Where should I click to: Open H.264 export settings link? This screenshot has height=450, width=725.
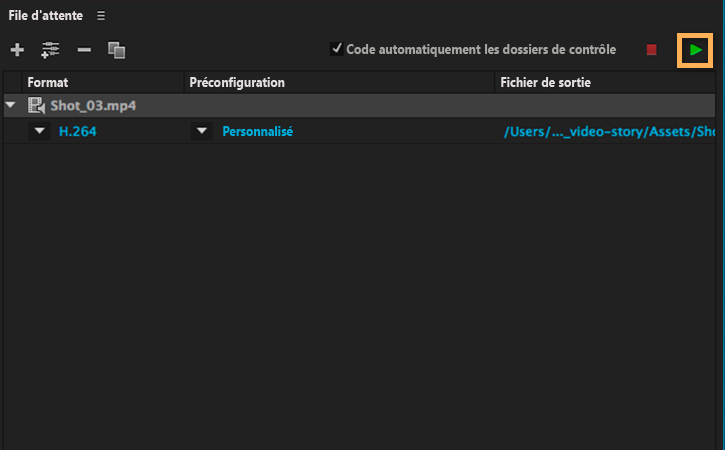coord(78,131)
